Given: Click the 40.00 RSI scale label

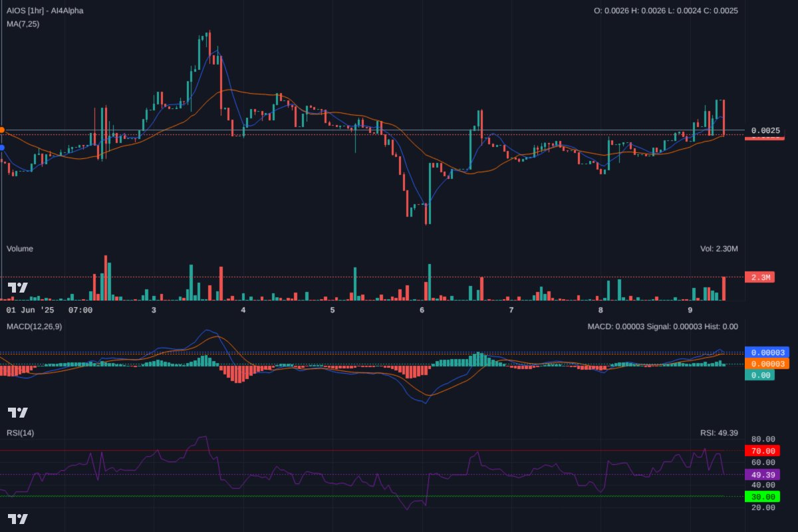Looking at the screenshot, I should click(763, 485).
